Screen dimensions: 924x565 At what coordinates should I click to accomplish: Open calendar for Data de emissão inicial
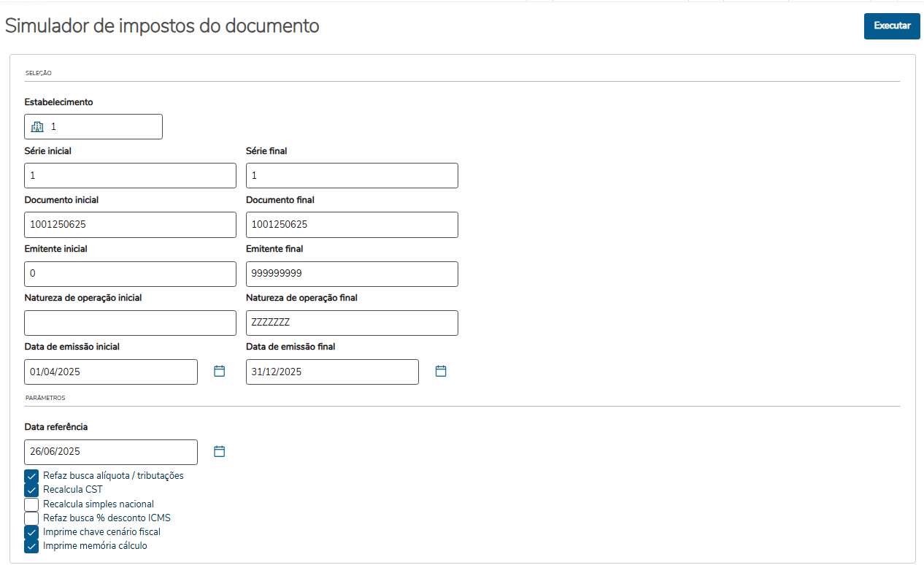[220, 372]
